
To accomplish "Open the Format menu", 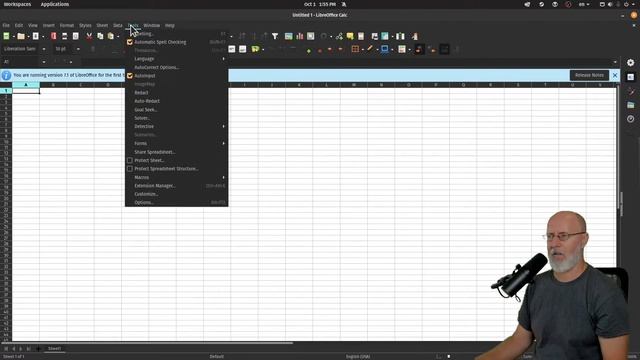I will pos(67,25).
